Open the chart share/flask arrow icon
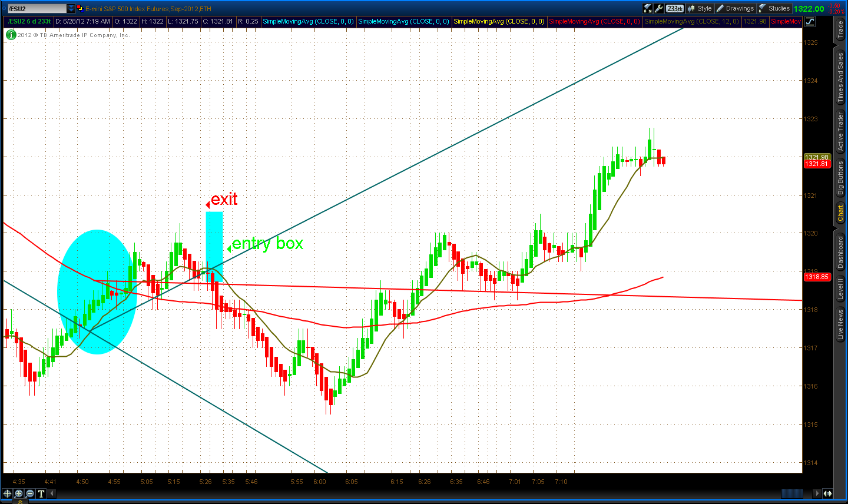848x504 pixels. [x=648, y=9]
